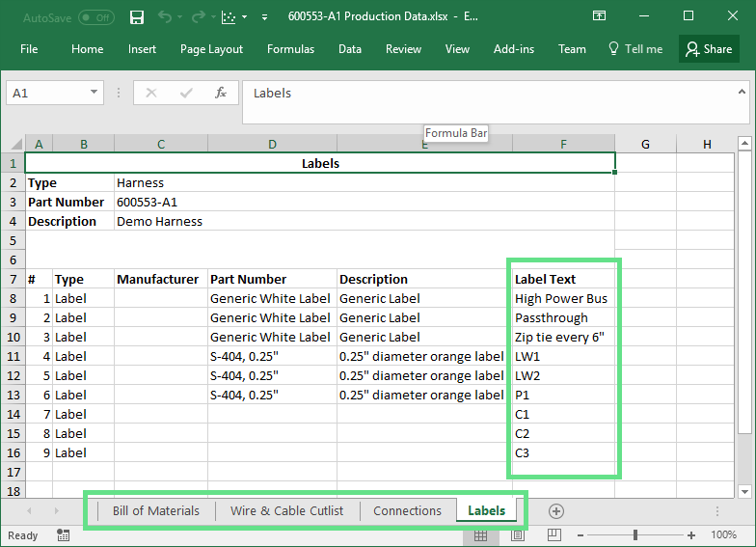Click the Enter checkmark formula icon

click(186, 93)
